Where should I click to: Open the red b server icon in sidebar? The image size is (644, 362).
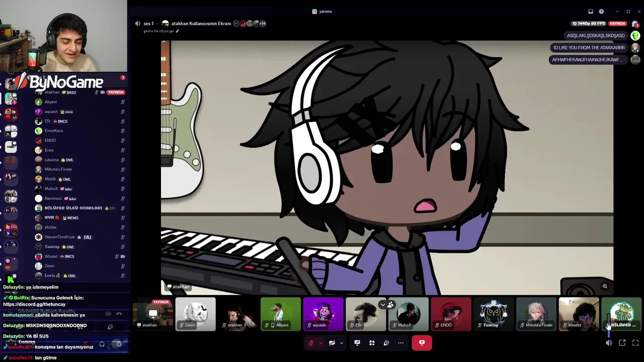pos(11,230)
